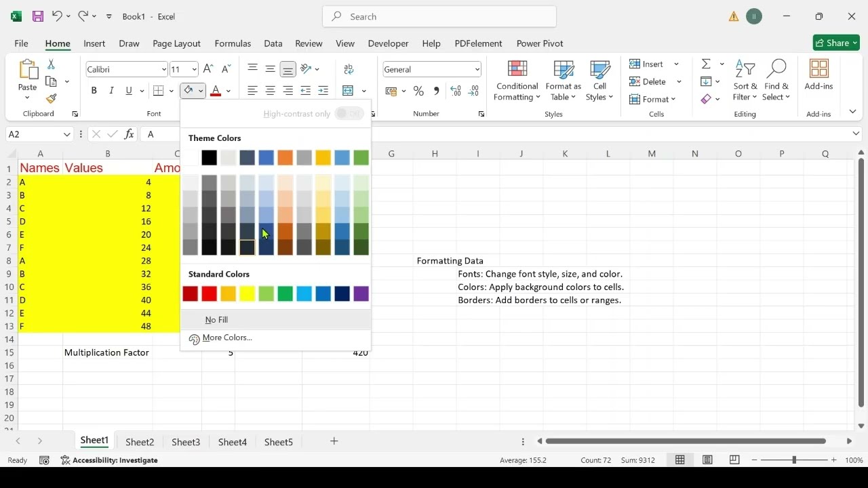Open the Calibri font name dropdown
This screenshot has width=868, height=488.
pos(163,69)
